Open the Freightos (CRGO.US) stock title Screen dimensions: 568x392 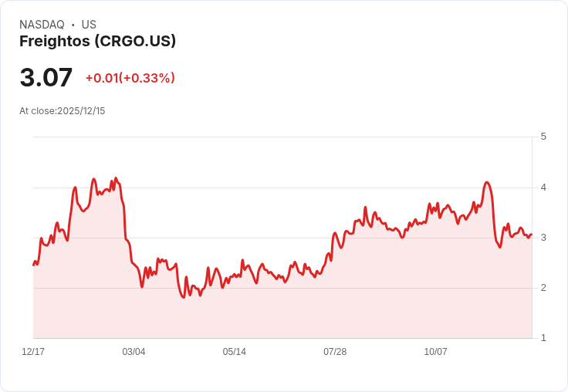pyautogui.click(x=97, y=41)
